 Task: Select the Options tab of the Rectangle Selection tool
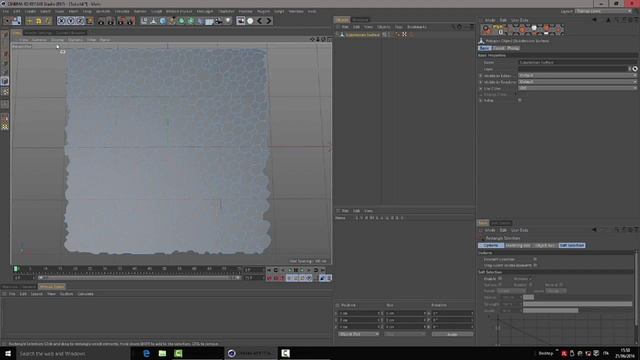(x=491, y=245)
